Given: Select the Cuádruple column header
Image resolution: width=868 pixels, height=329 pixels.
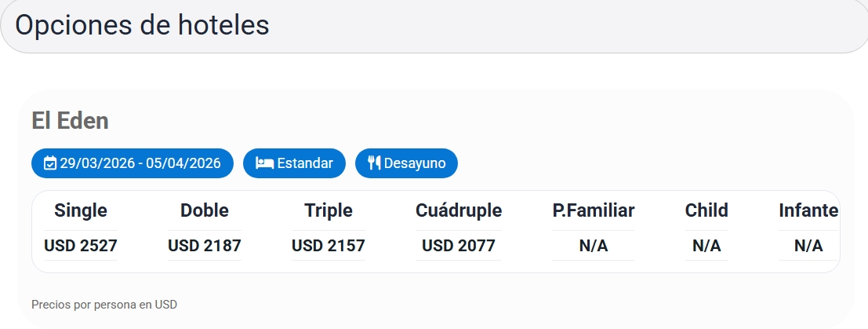Looking at the screenshot, I should pos(459,210).
